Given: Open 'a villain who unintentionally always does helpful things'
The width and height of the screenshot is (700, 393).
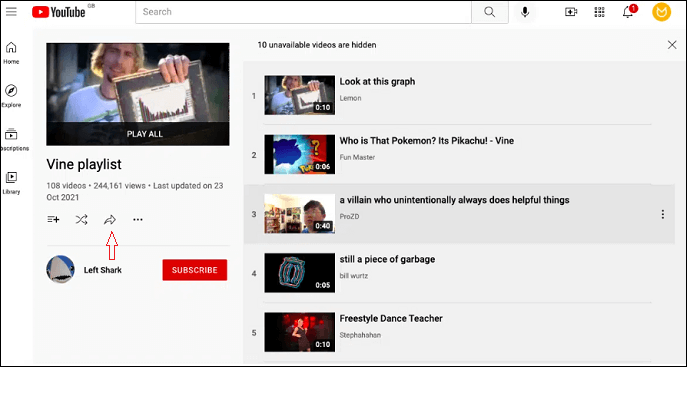Looking at the screenshot, I should click(454, 200).
